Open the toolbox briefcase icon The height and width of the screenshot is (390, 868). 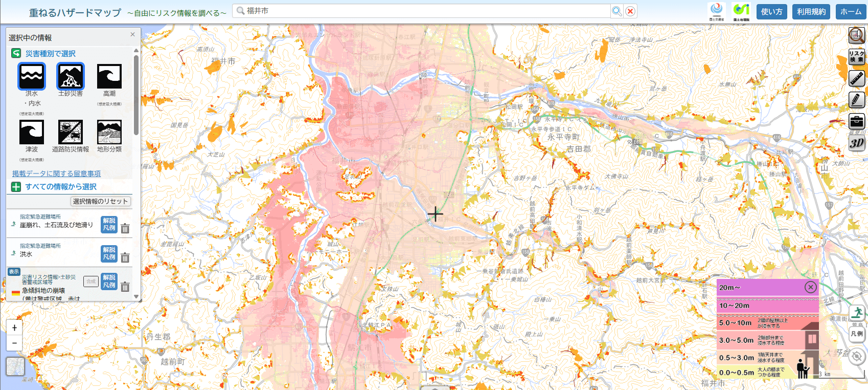pyautogui.click(x=857, y=121)
